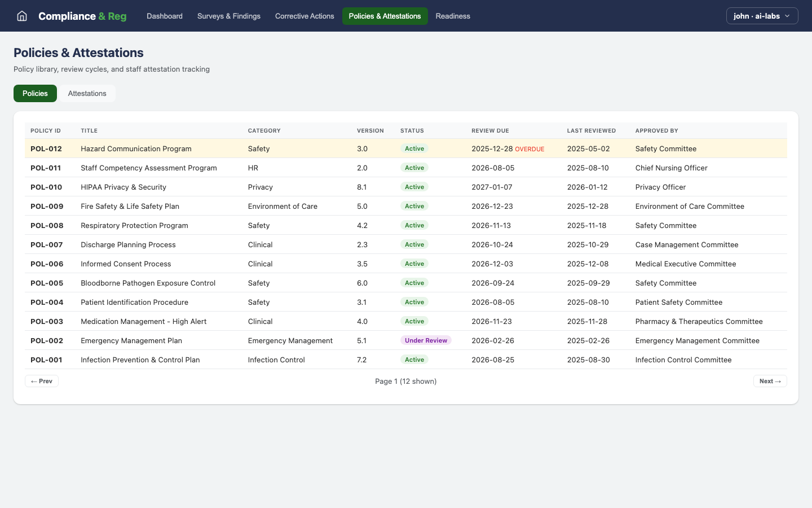
Task: Click the Next page button
Action: (x=770, y=381)
